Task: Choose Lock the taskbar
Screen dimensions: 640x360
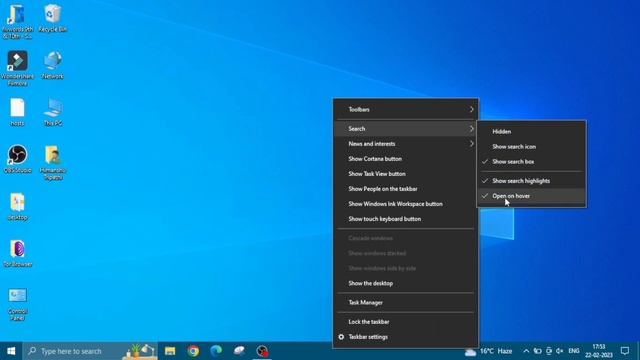Action: pos(406,322)
